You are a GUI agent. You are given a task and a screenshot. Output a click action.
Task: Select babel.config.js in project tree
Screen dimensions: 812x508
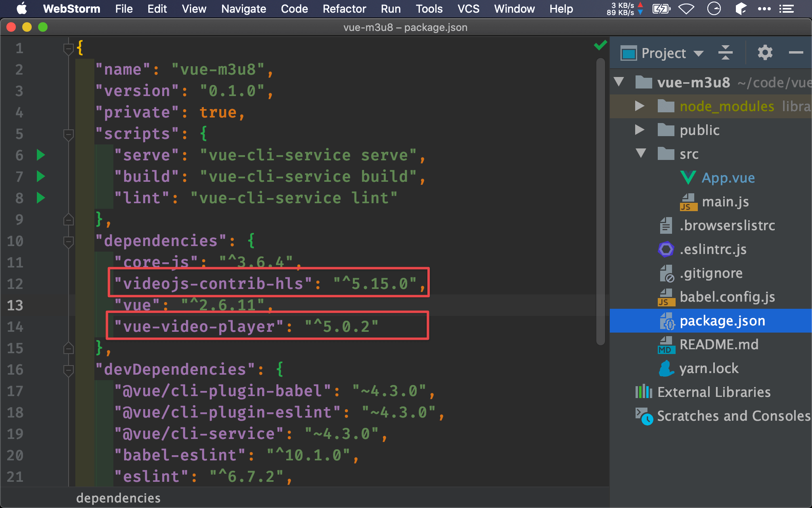click(x=727, y=297)
